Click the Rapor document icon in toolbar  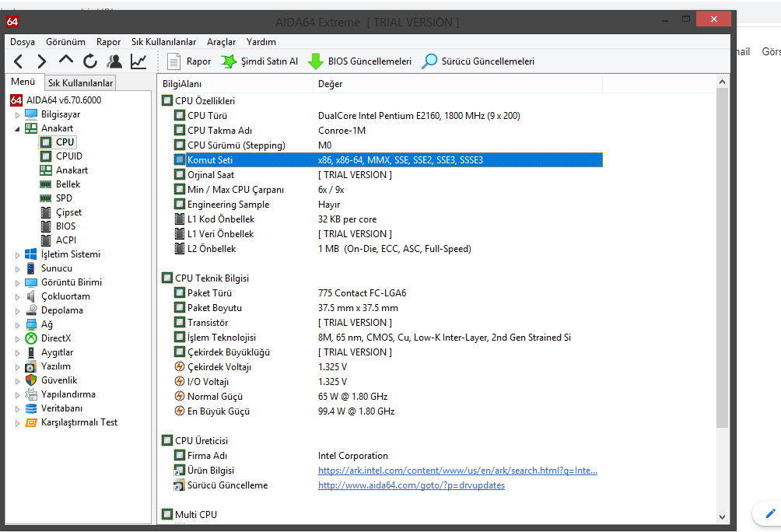pyautogui.click(x=173, y=61)
